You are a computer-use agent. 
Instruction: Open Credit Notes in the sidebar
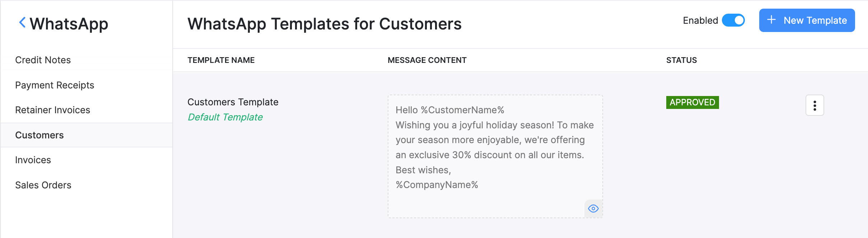pyautogui.click(x=43, y=60)
